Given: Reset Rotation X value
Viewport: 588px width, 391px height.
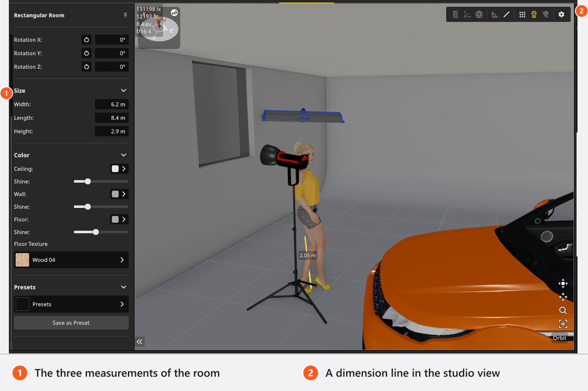Looking at the screenshot, I should [x=87, y=40].
